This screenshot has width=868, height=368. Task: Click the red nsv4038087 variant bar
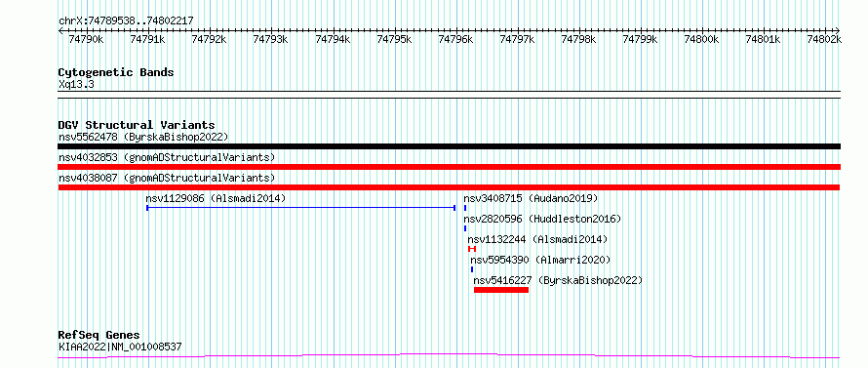point(449,187)
